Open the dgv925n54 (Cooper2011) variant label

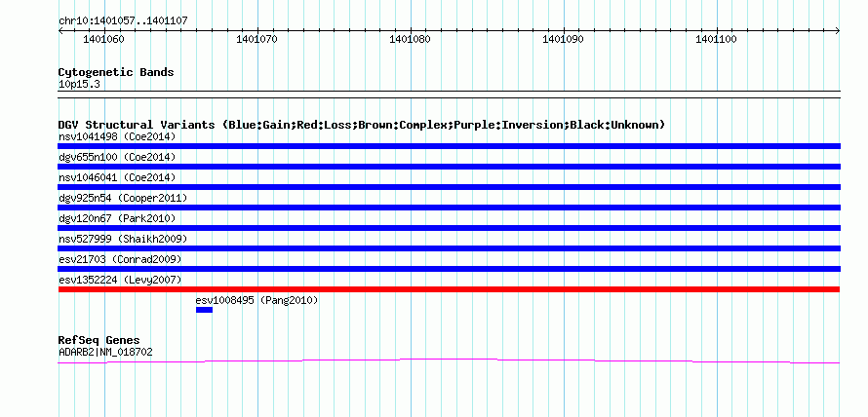point(123,198)
